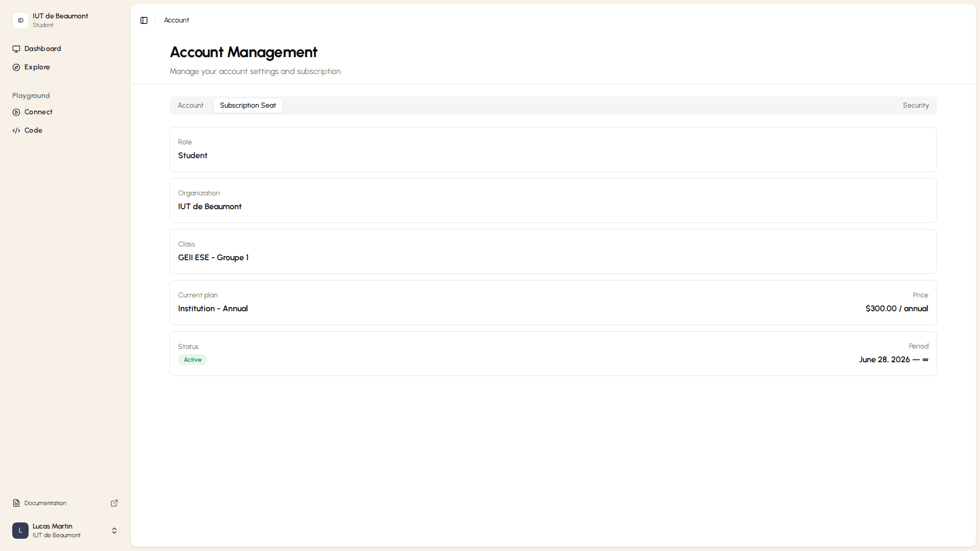Click the Documentation file icon
Screen dimensions: 980x551
click(x=16, y=503)
